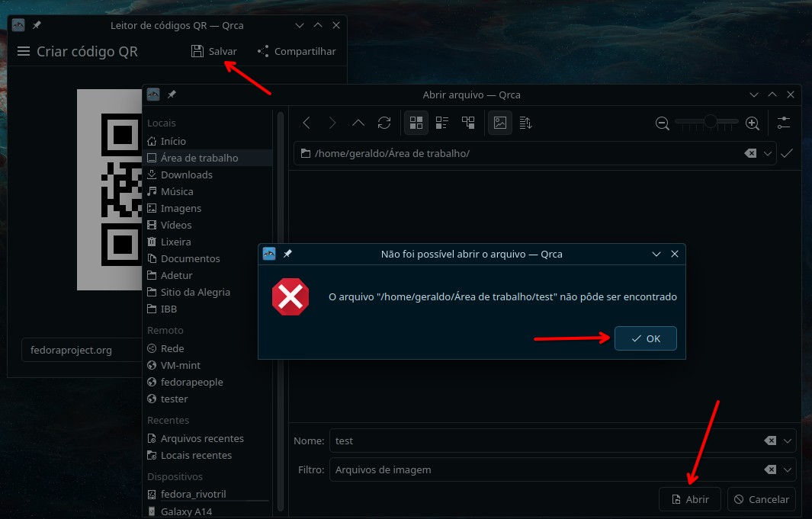Switch to tree details view
Viewport: 812px width, 519px height.
click(x=468, y=123)
